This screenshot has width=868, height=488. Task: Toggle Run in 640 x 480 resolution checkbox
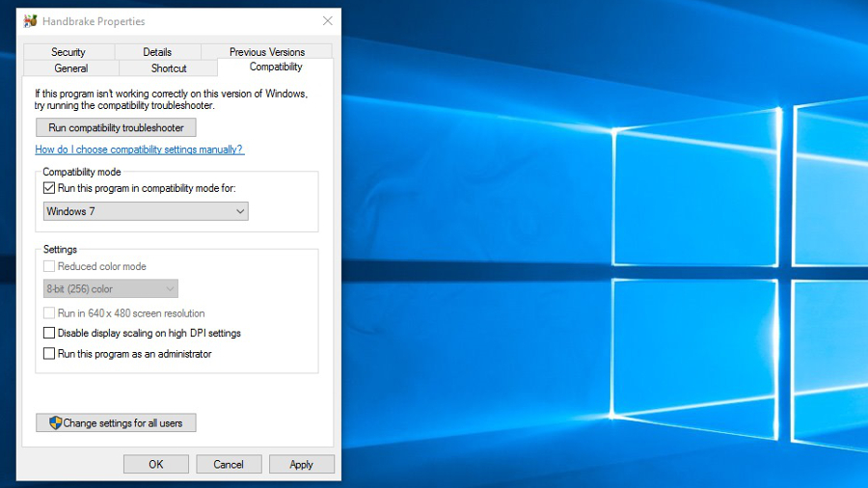[x=49, y=313]
